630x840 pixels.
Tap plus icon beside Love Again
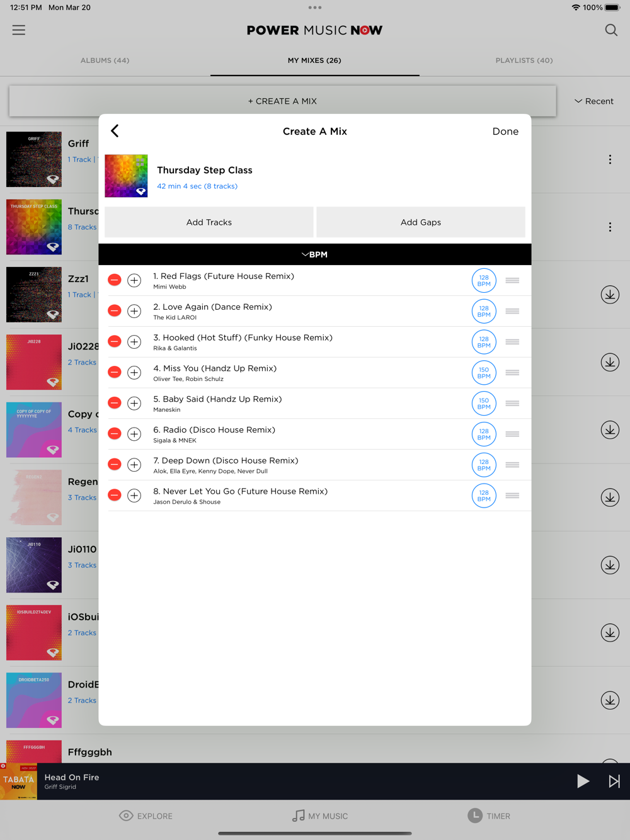[x=134, y=311]
